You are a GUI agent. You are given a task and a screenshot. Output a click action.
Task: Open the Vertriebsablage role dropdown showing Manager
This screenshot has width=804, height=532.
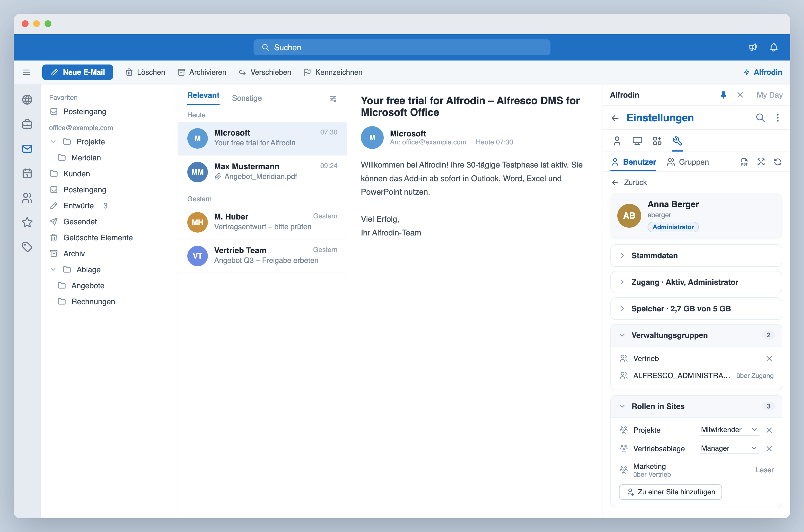pyautogui.click(x=729, y=449)
